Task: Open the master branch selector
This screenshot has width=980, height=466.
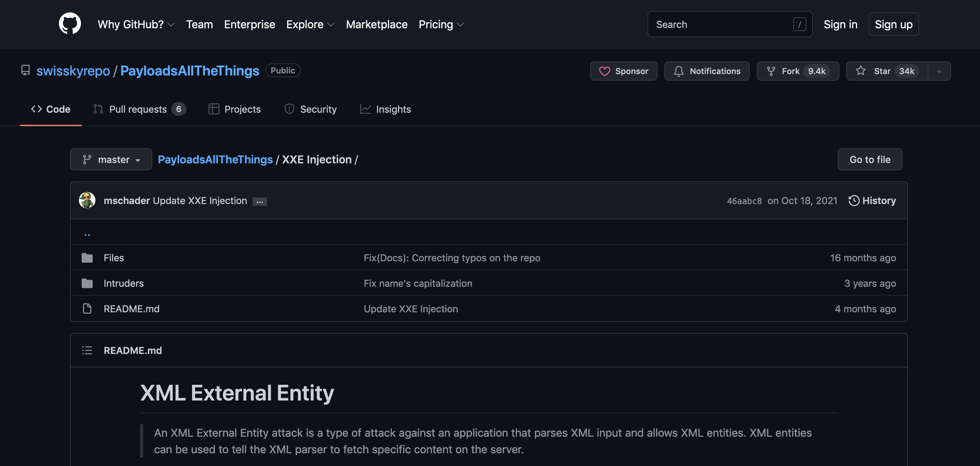Action: coord(111,159)
